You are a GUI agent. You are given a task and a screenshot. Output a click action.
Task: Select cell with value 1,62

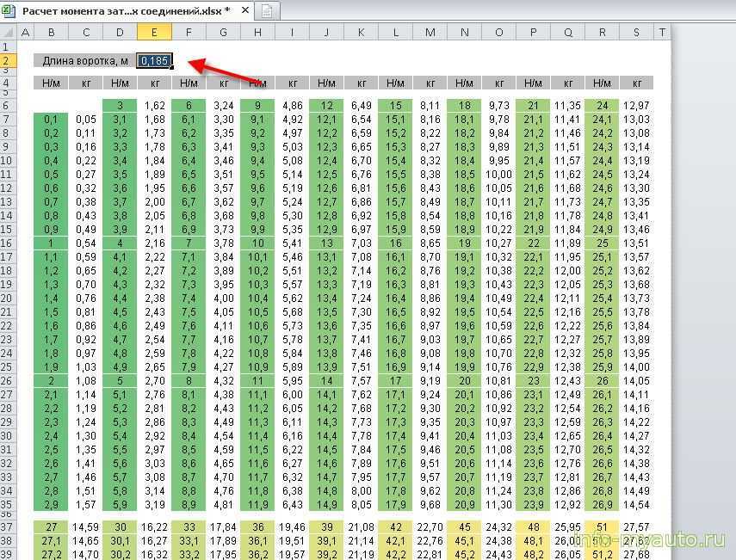point(154,106)
